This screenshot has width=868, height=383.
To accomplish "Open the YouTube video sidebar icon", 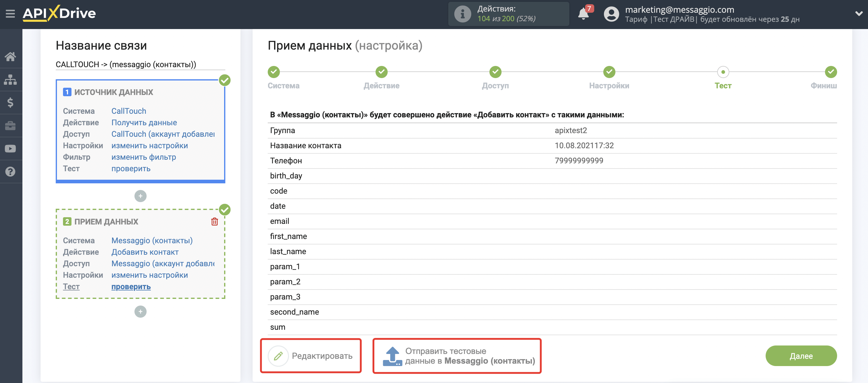I will click(10, 149).
